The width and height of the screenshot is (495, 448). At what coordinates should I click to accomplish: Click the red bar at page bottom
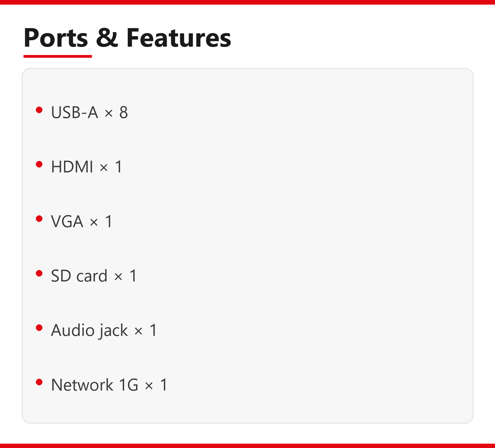[x=247, y=446]
